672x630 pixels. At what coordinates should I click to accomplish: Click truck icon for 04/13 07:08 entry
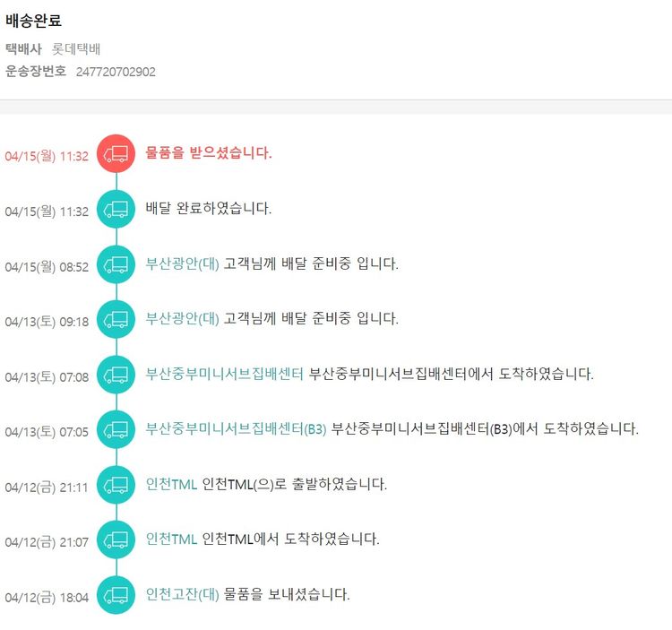[x=116, y=375]
